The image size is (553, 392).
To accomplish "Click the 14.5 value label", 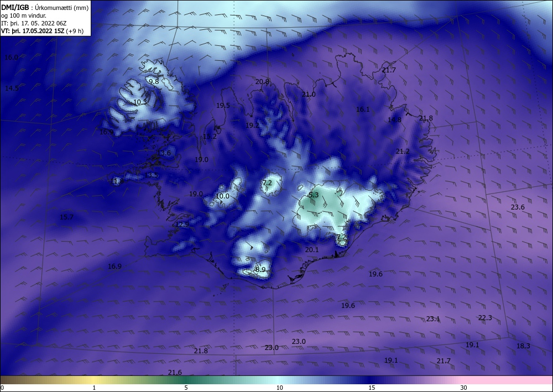I will tap(12, 88).
